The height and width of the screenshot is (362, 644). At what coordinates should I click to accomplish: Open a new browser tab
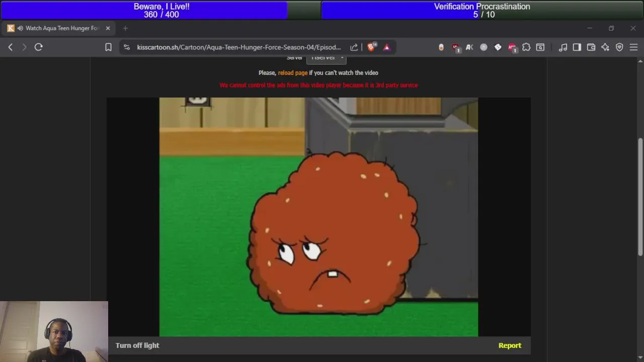125,28
